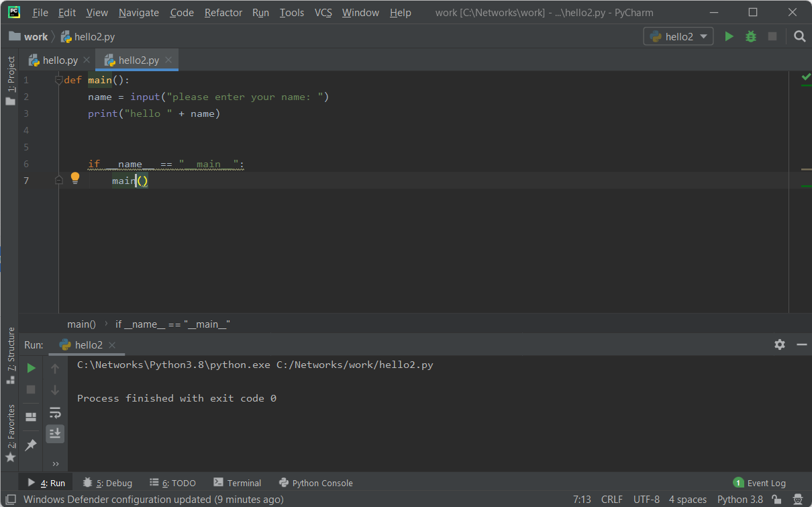This screenshot has height=507, width=812.
Task: Open Run panel settings gear
Action: point(779,344)
